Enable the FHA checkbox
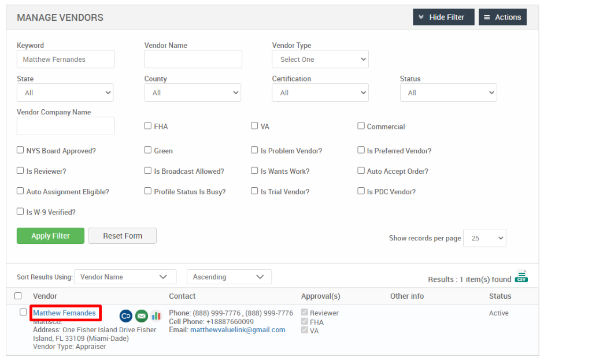This screenshot has width=592, height=364. (x=148, y=125)
